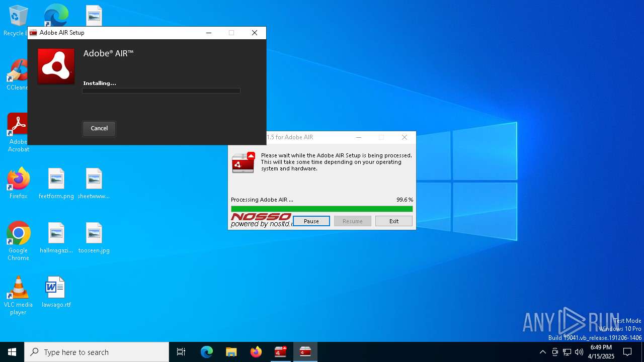Click the Installing... status label
The height and width of the screenshot is (362, 644).
coord(100,83)
